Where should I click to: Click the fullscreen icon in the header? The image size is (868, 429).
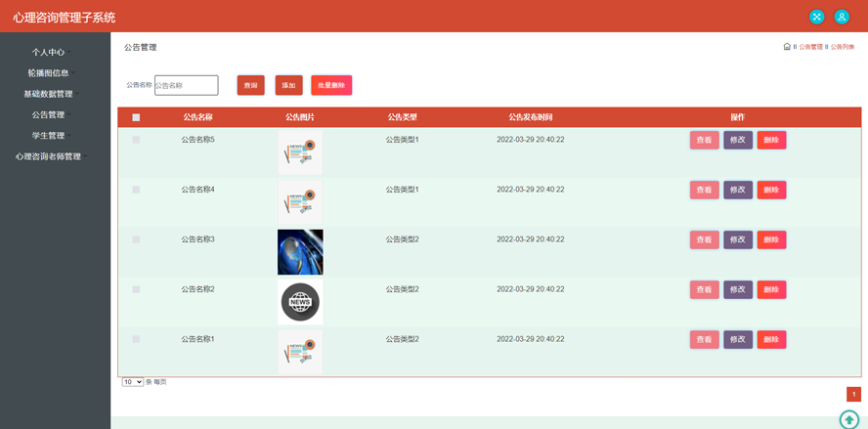[x=816, y=17]
